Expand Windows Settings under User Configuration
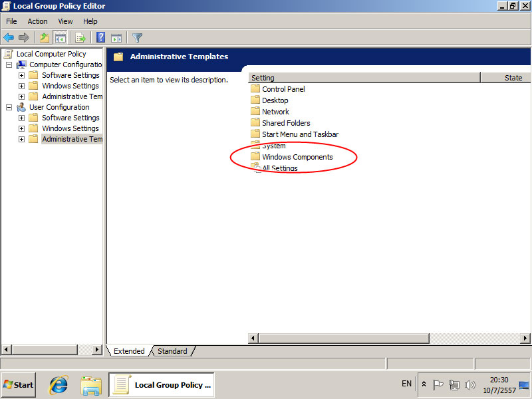This screenshot has width=532, height=399. click(21, 128)
